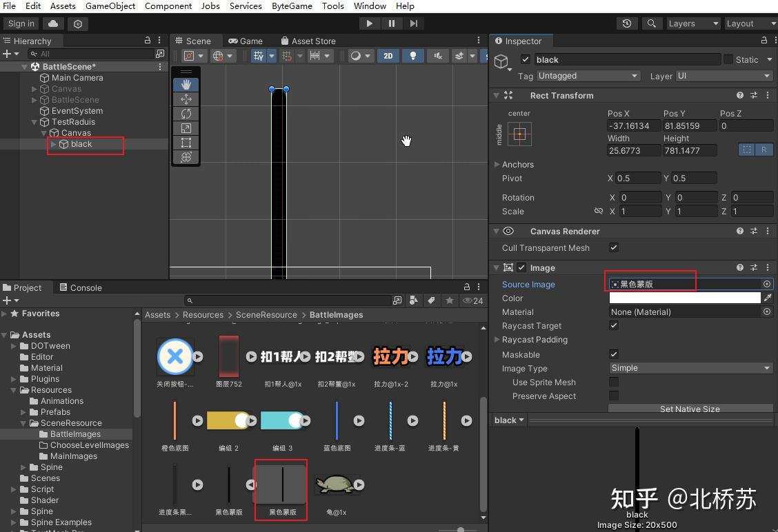Open Image component preset icon
The width and height of the screenshot is (778, 532).
point(754,267)
